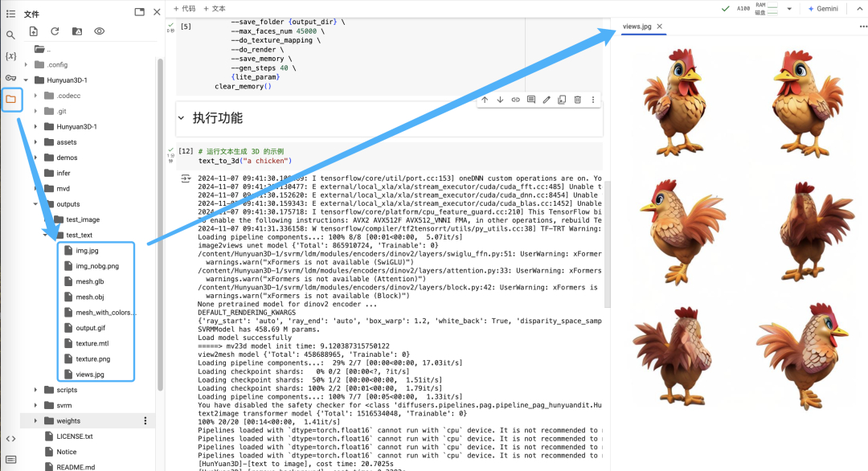The width and height of the screenshot is (868, 471).
Task: Collapse the 执行功能 section
Action: pos(181,118)
